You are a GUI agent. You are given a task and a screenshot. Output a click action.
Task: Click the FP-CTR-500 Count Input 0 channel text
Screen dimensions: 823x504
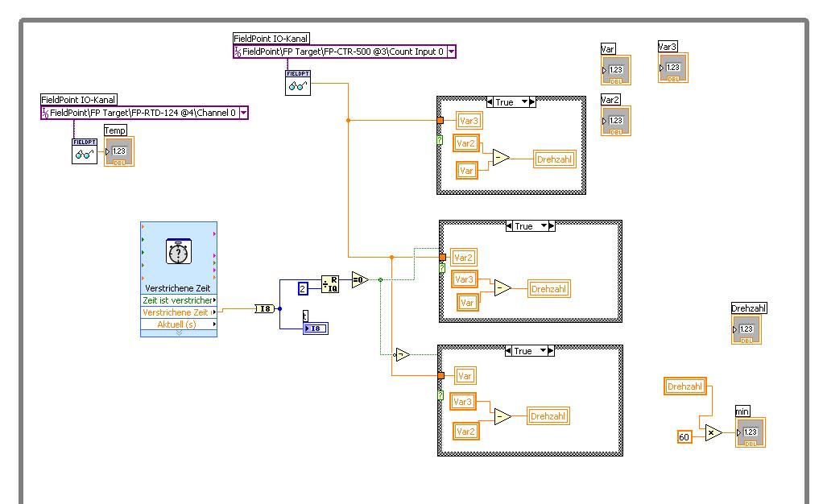[x=342, y=52]
